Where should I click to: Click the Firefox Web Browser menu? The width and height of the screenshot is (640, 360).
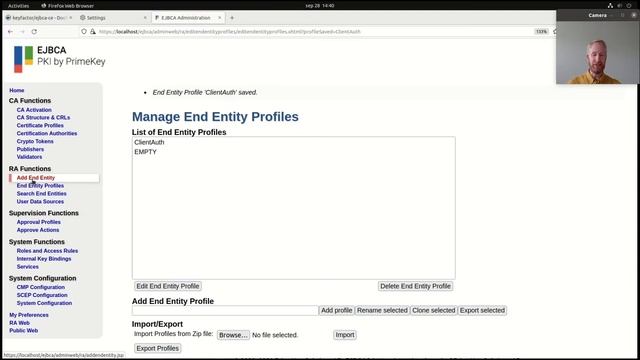coord(68,6)
